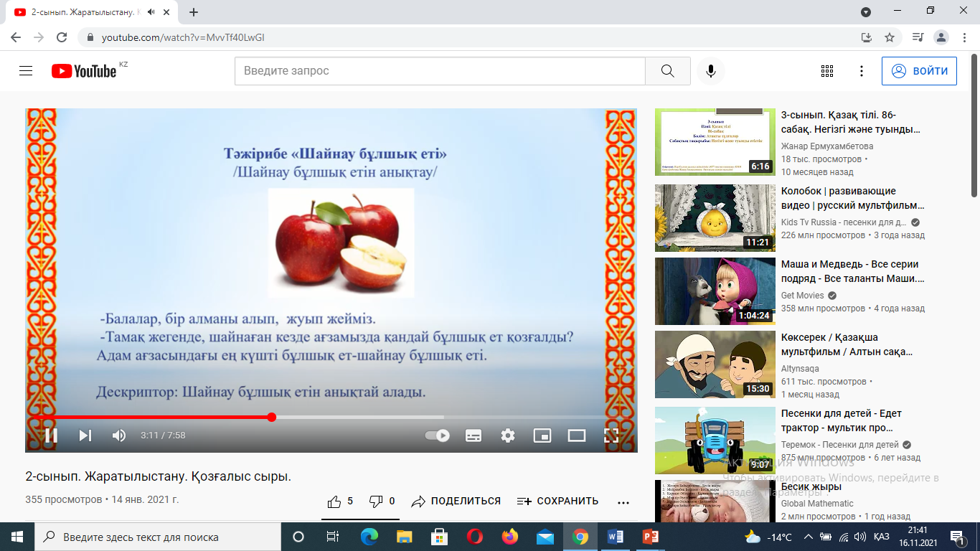Reload the page
Viewport: 980px width, 551px height.
point(62,37)
